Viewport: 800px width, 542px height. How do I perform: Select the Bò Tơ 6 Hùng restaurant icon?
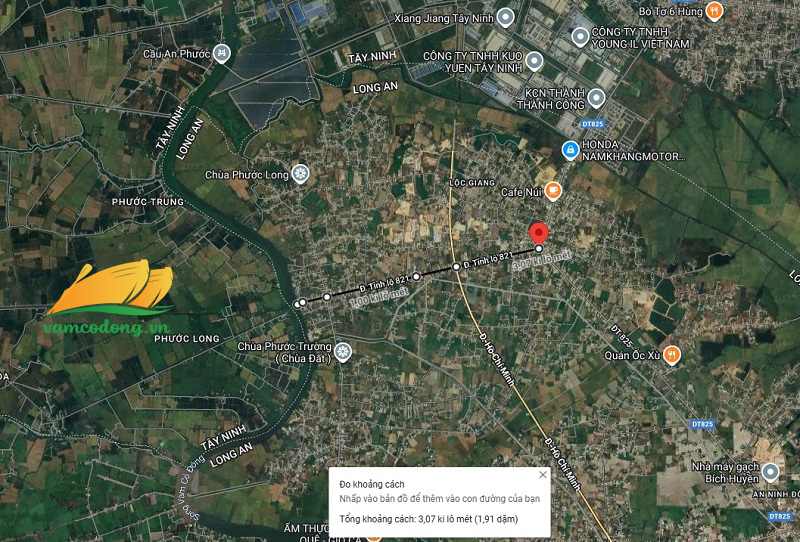714,11
